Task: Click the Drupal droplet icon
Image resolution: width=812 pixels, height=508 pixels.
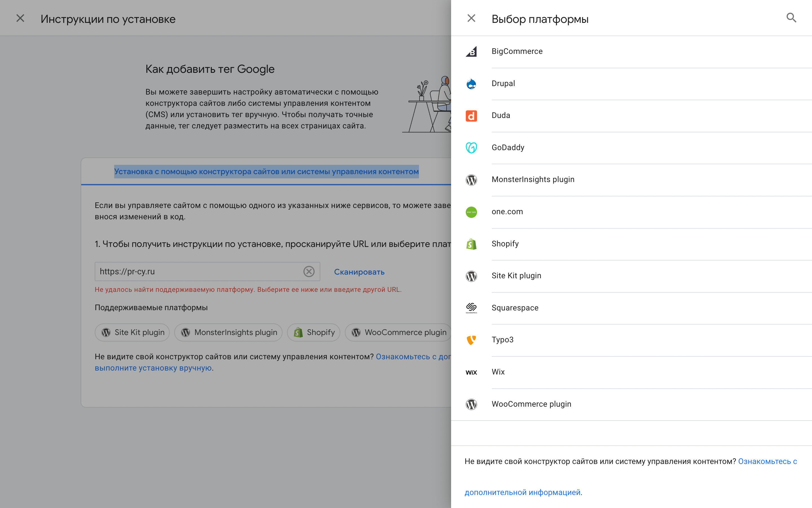Action: click(471, 84)
